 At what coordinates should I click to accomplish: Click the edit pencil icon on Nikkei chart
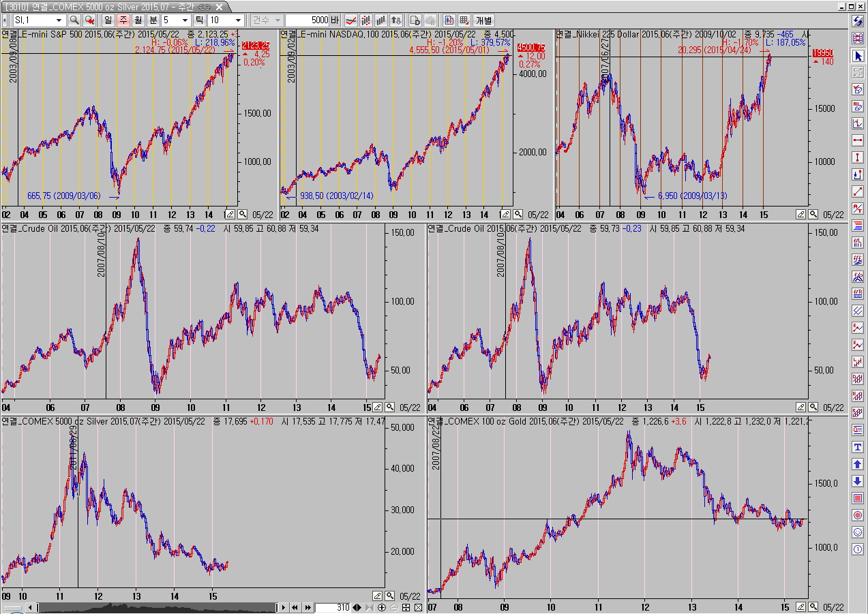[801, 214]
